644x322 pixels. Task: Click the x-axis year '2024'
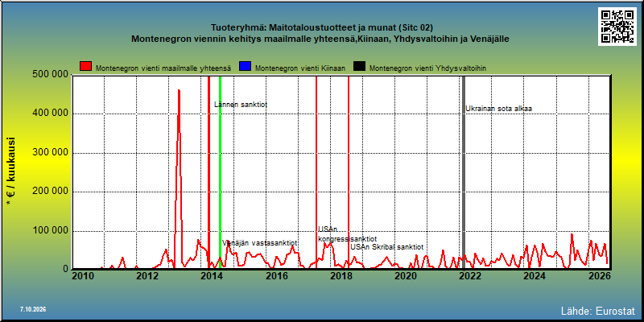coord(536,276)
